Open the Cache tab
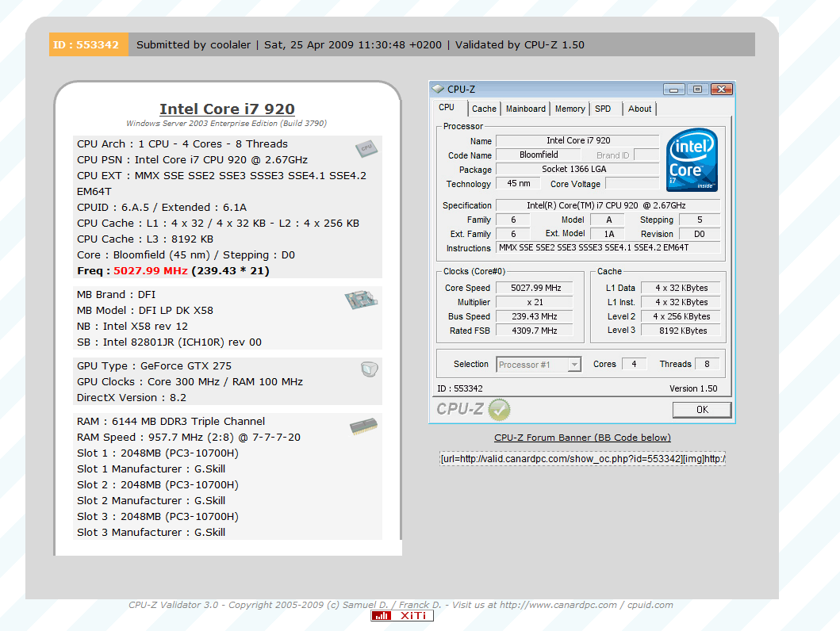 click(485, 109)
